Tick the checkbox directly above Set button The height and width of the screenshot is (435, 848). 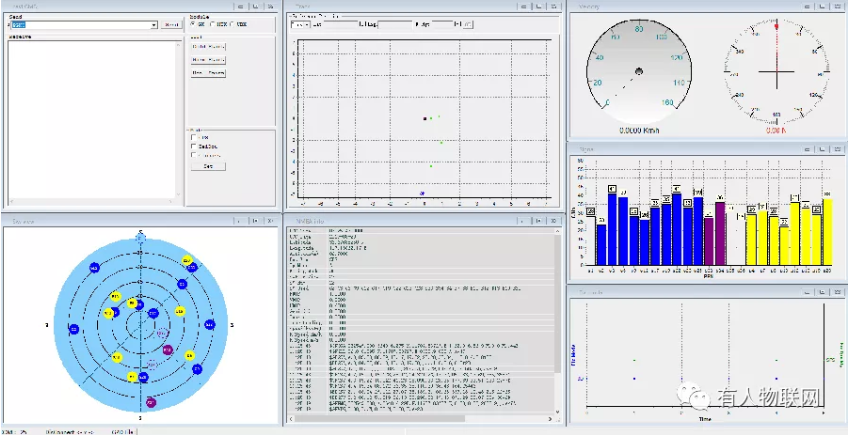pos(194,155)
